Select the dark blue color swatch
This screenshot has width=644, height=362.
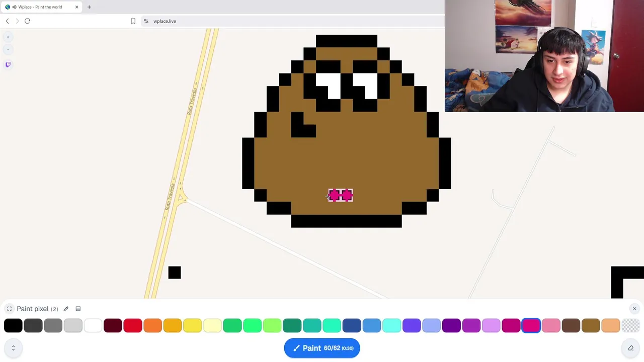352,326
